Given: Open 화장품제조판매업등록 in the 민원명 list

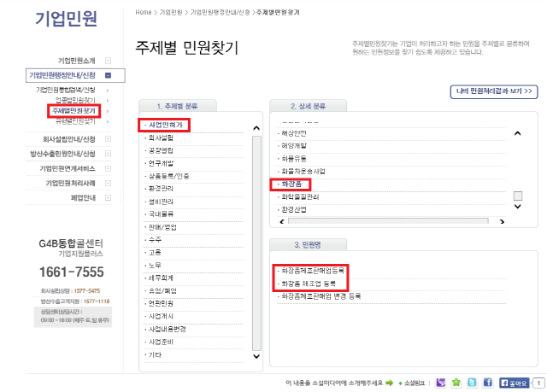Looking at the screenshot, I should coord(313,271).
